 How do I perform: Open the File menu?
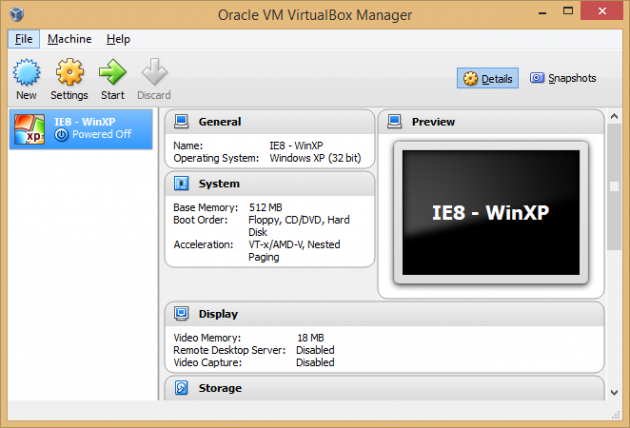point(24,39)
